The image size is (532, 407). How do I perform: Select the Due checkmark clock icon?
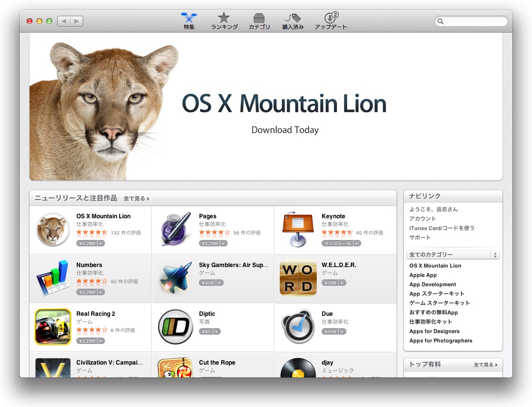point(298,327)
